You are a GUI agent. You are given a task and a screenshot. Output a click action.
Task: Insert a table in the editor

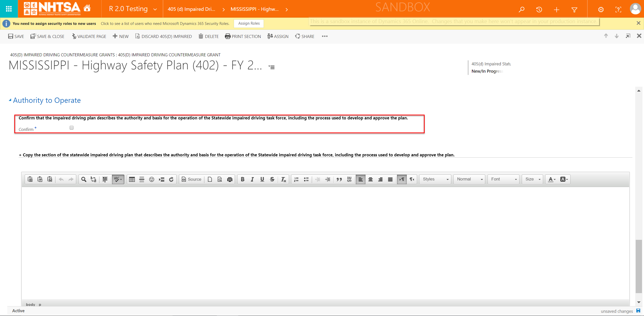coord(132,179)
